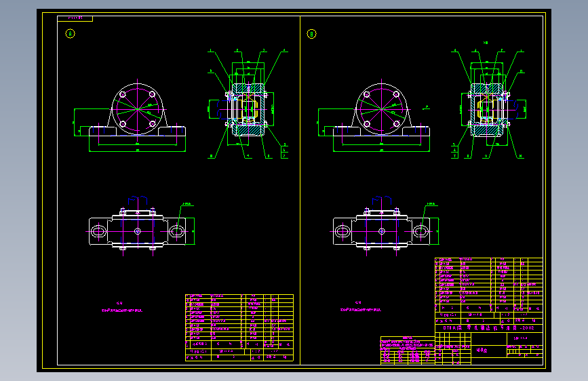Click the small yellow label box above marker A
588x381 pixels.
click(x=75, y=18)
